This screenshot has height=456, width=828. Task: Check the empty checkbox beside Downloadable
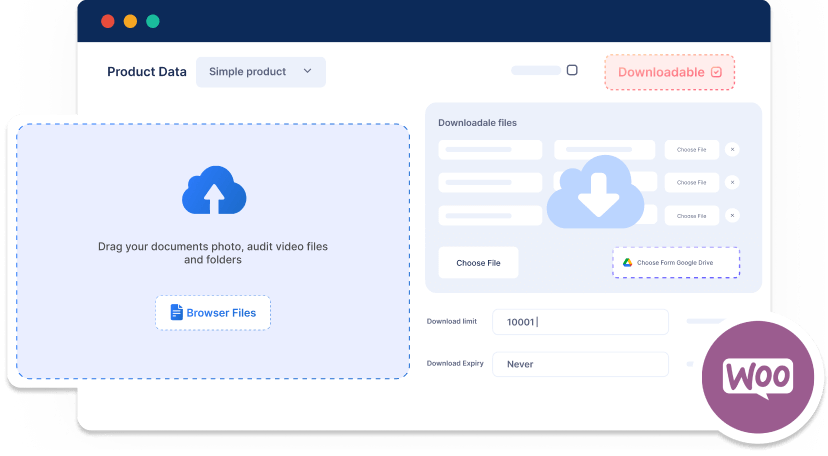572,71
